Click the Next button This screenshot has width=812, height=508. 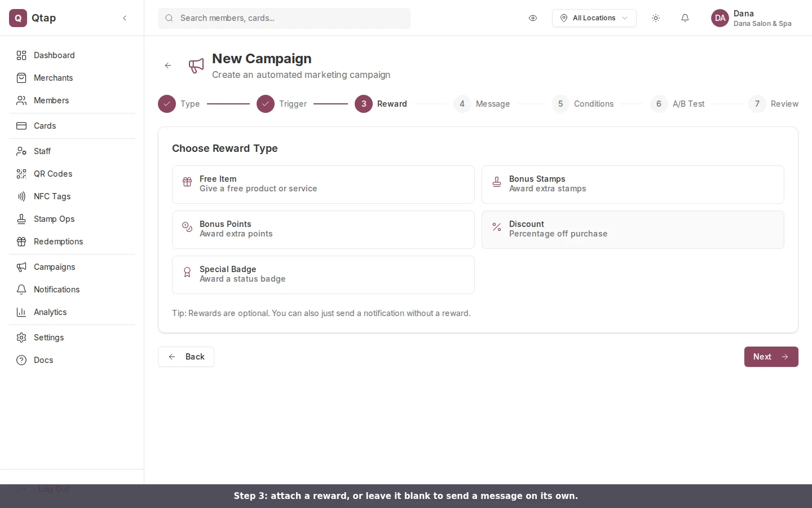pyautogui.click(x=771, y=357)
